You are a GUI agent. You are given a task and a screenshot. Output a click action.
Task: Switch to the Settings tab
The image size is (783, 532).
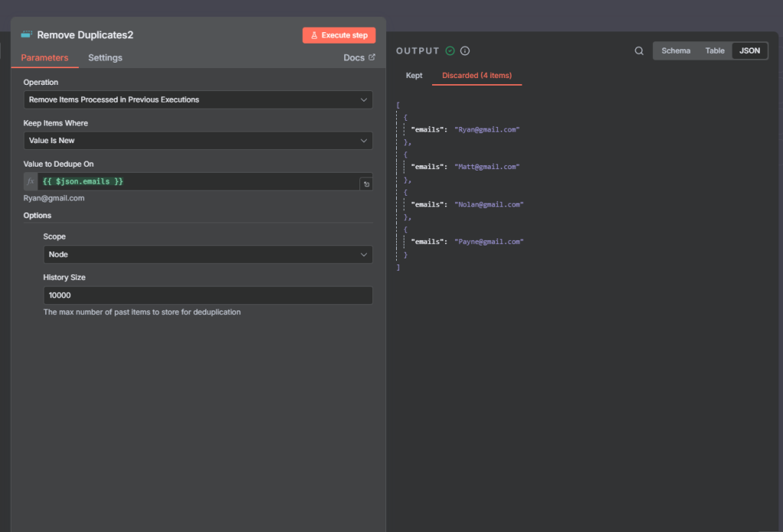(105, 58)
